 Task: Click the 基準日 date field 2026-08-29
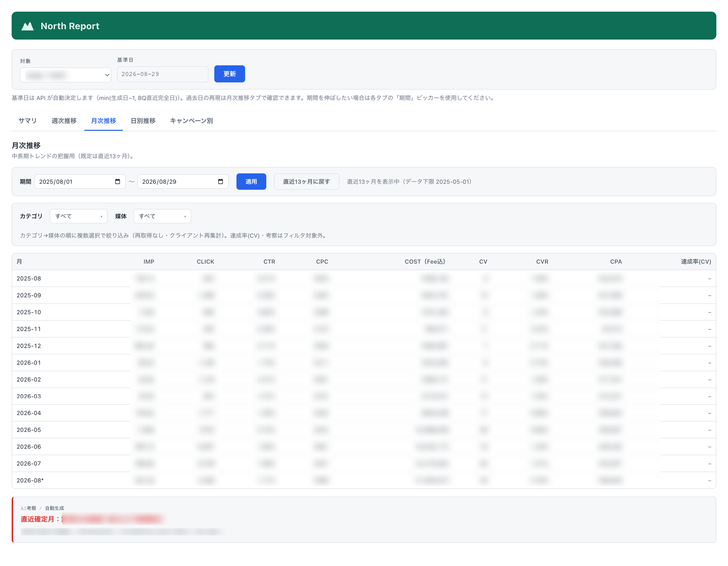point(163,74)
